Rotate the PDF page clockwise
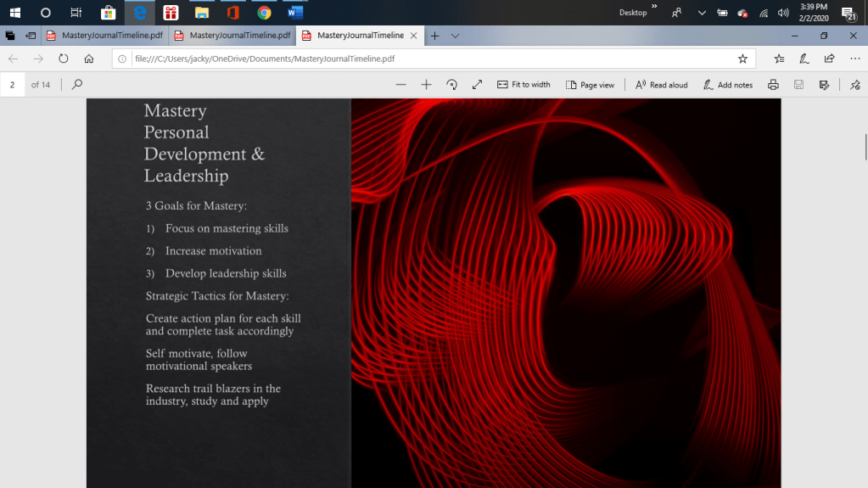This screenshot has width=868, height=488. pos(451,85)
